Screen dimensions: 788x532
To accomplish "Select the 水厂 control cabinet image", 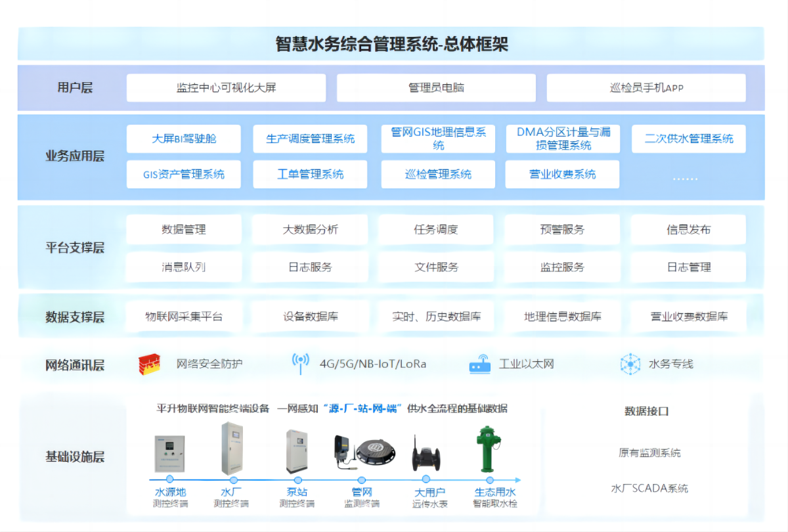I will tap(232, 449).
